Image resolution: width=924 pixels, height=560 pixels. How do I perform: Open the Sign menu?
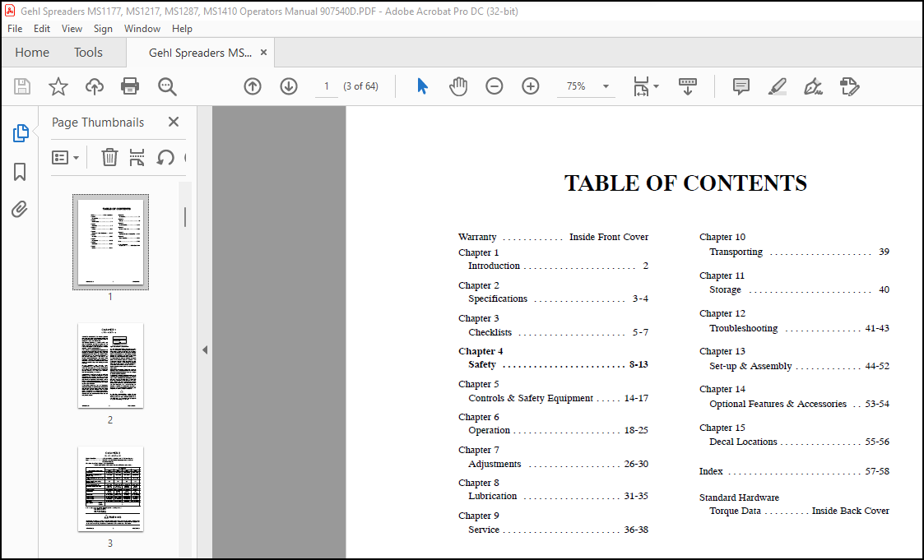[x=103, y=28]
